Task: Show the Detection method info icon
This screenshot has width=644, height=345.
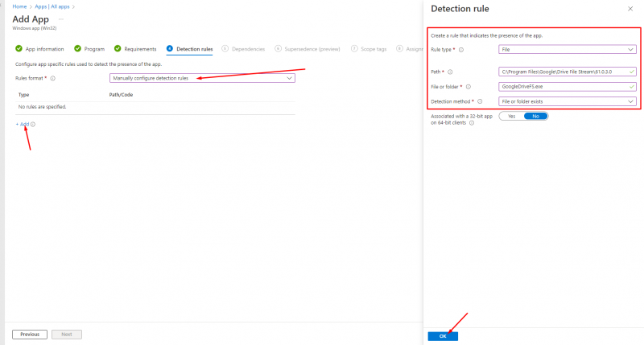Action: [480, 101]
